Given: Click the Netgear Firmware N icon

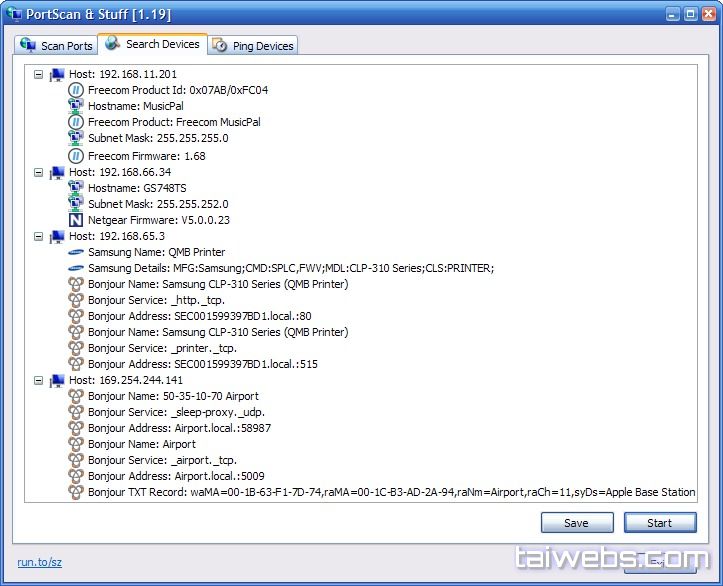Looking at the screenshot, I should point(76,220).
